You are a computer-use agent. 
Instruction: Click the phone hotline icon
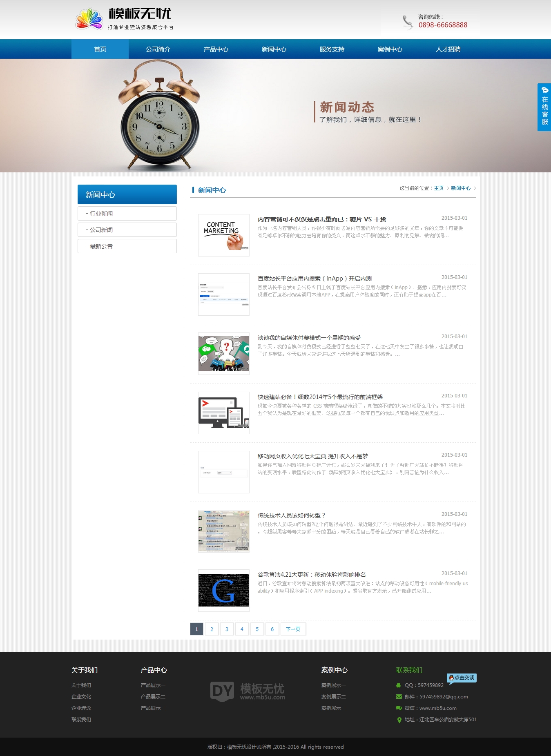pyautogui.click(x=407, y=22)
